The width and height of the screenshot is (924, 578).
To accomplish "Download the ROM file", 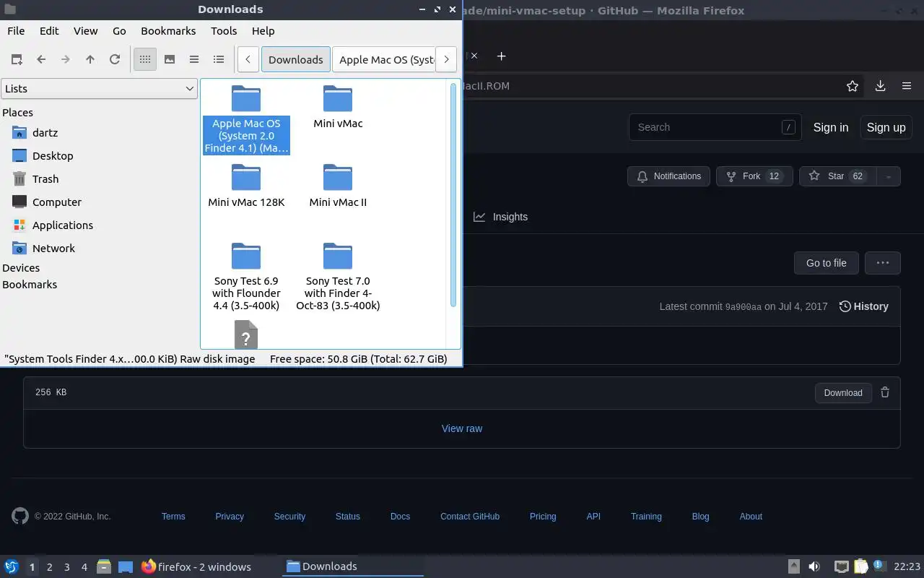I will (x=842, y=393).
